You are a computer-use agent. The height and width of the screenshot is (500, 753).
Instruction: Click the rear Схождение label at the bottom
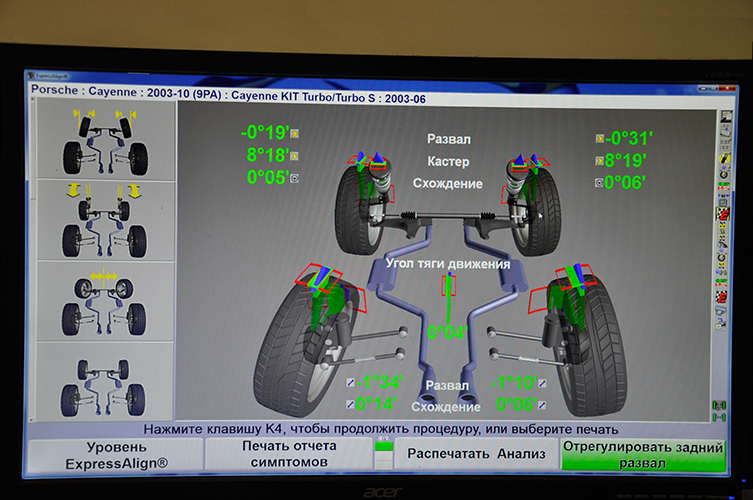(446, 407)
